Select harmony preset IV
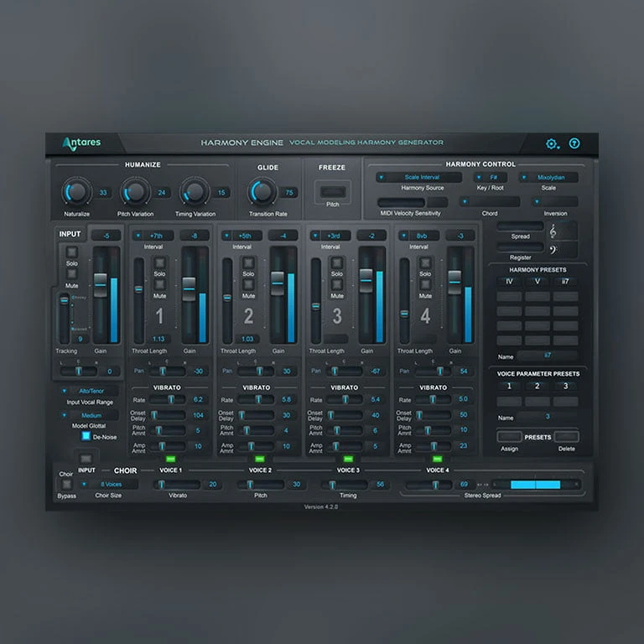 [509, 282]
